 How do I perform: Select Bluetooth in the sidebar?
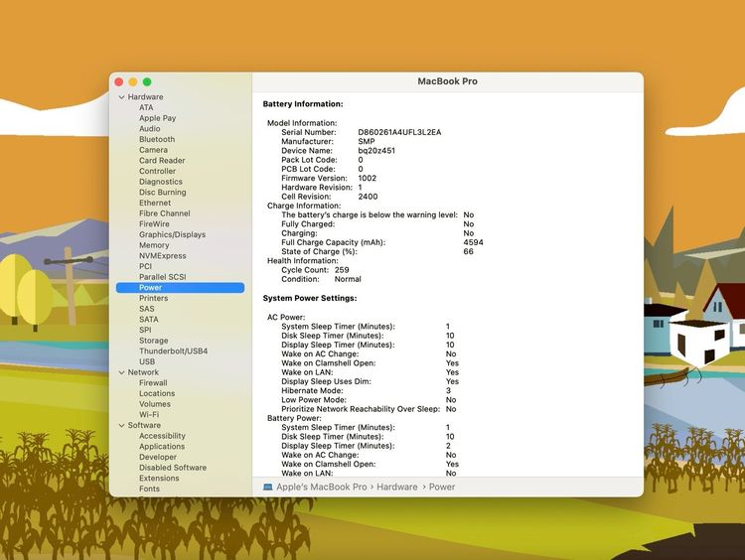point(156,140)
